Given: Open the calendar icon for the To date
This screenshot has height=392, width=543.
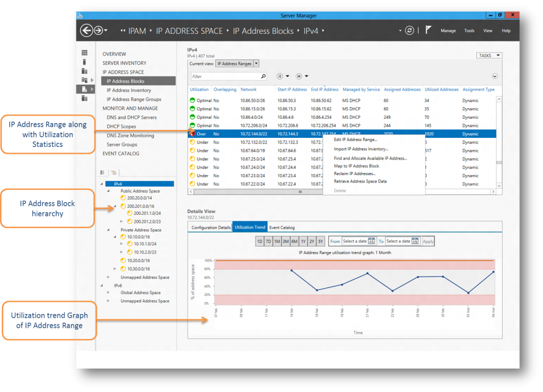Looking at the screenshot, I should [x=415, y=241].
